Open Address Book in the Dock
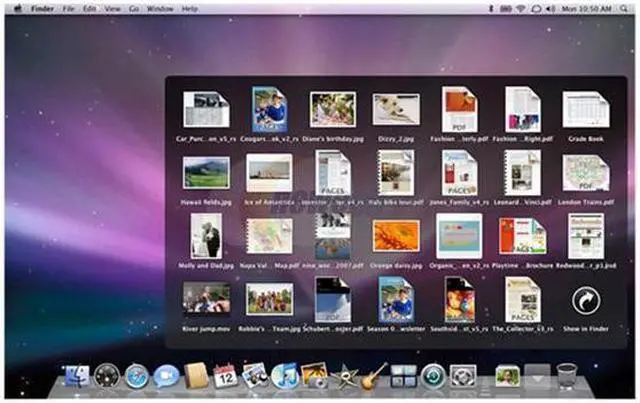 pos(196,375)
